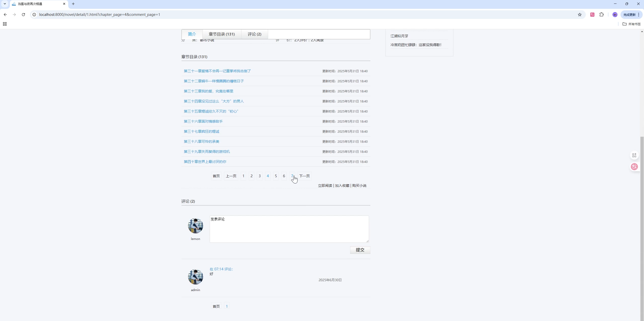Open chapter 第四十章世界上最讨厌的你
644x321 pixels.
[x=205, y=162]
